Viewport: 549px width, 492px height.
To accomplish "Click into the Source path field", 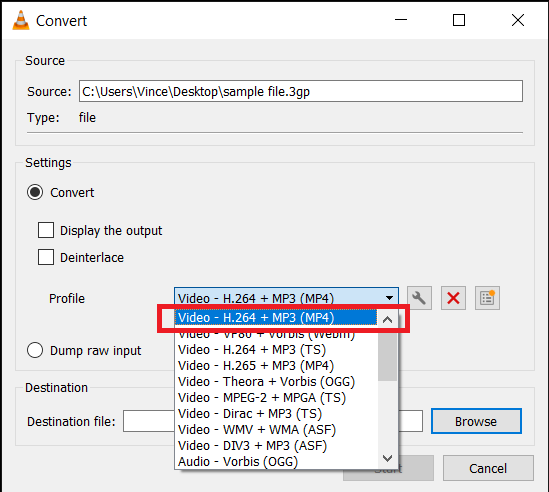I will tap(301, 91).
